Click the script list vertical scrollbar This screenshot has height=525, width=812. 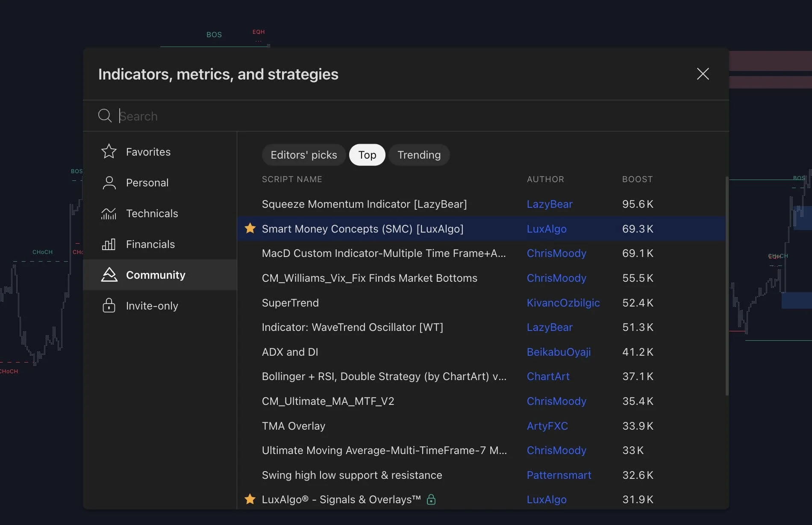[x=727, y=286]
